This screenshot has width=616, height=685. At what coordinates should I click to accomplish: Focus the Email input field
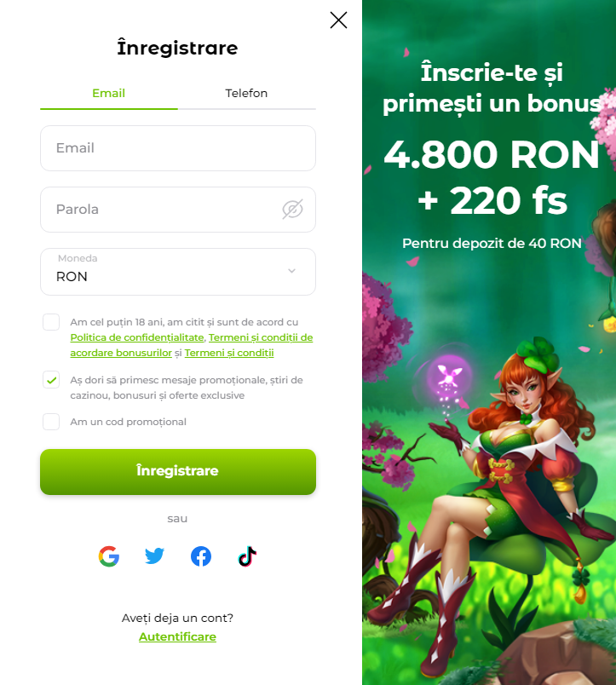(178, 148)
